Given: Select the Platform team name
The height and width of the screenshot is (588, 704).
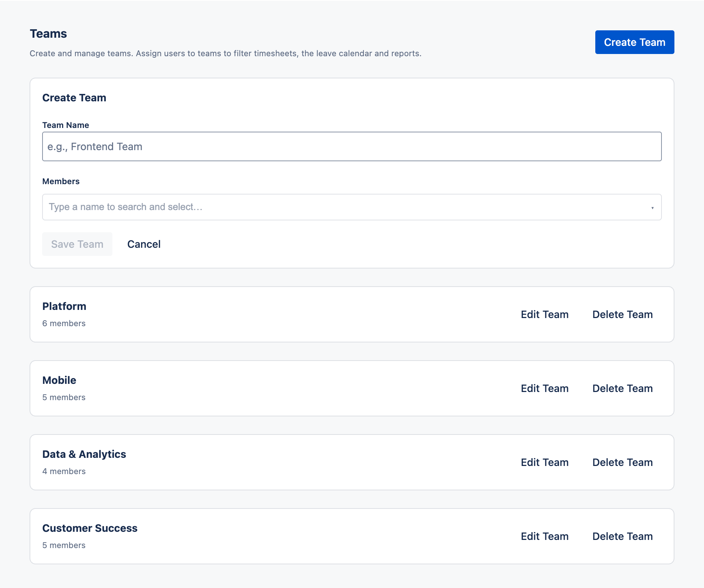Looking at the screenshot, I should point(64,306).
